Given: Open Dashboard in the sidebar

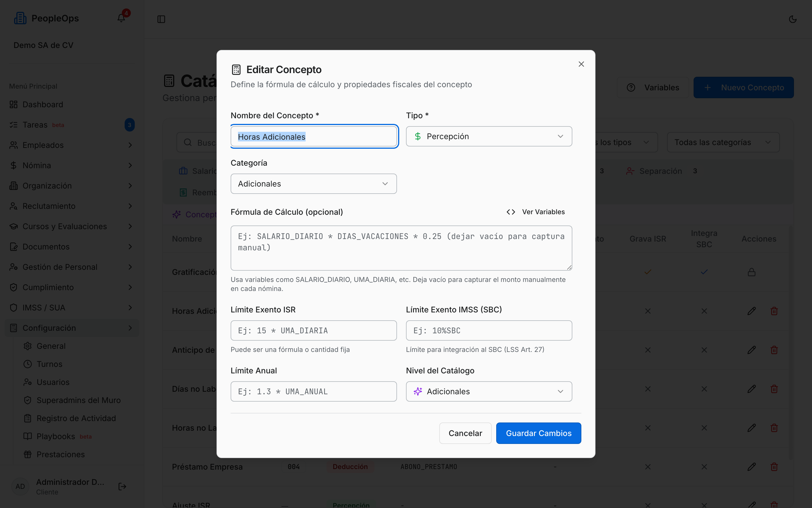Looking at the screenshot, I should [72, 104].
